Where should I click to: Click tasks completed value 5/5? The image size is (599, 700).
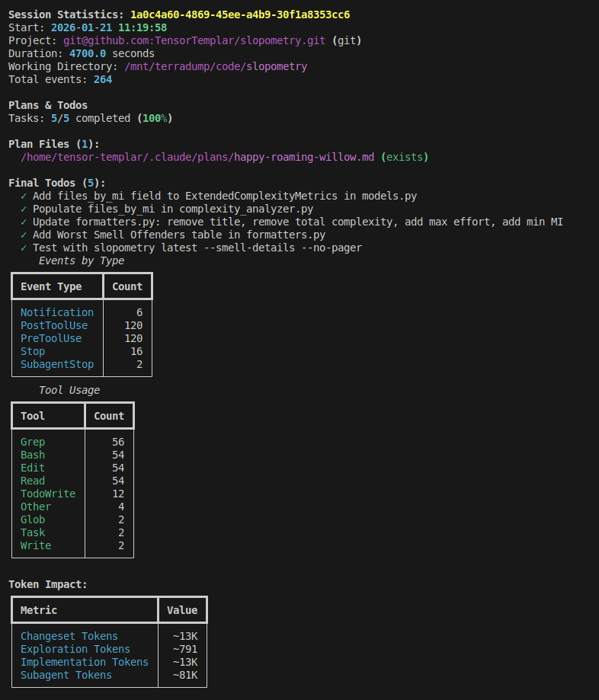(x=60, y=118)
